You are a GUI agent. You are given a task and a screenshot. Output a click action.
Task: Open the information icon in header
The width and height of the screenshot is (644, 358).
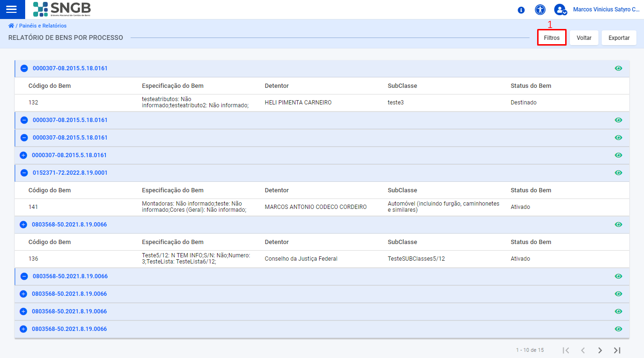[x=521, y=9]
